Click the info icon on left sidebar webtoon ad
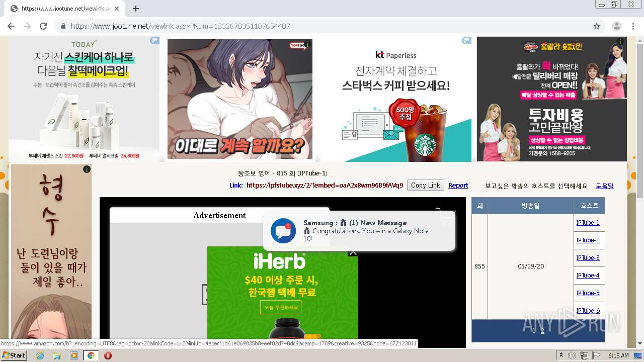This screenshot has height=362, width=644. pyautogui.click(x=87, y=169)
